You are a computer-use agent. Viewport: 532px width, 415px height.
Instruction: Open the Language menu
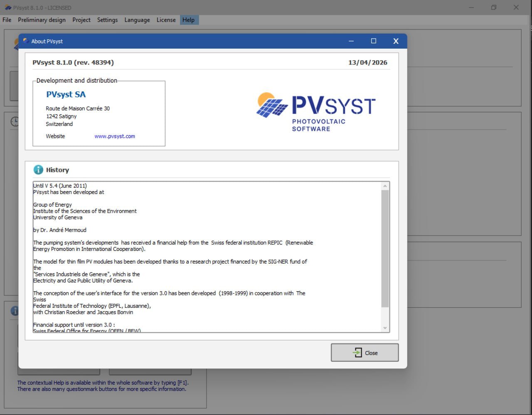(x=137, y=20)
